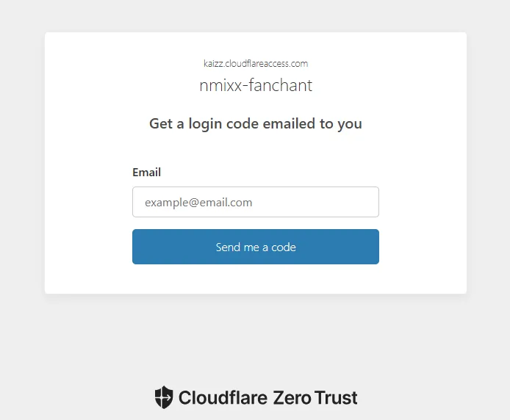Open the Cloudflare Zero Trust footer wordmark

pyautogui.click(x=267, y=398)
